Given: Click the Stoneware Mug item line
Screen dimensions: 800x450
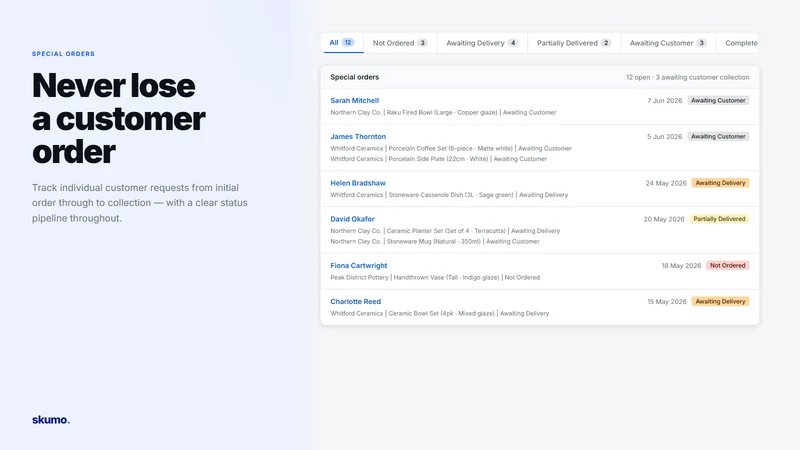Looking at the screenshot, I should pos(435,242).
